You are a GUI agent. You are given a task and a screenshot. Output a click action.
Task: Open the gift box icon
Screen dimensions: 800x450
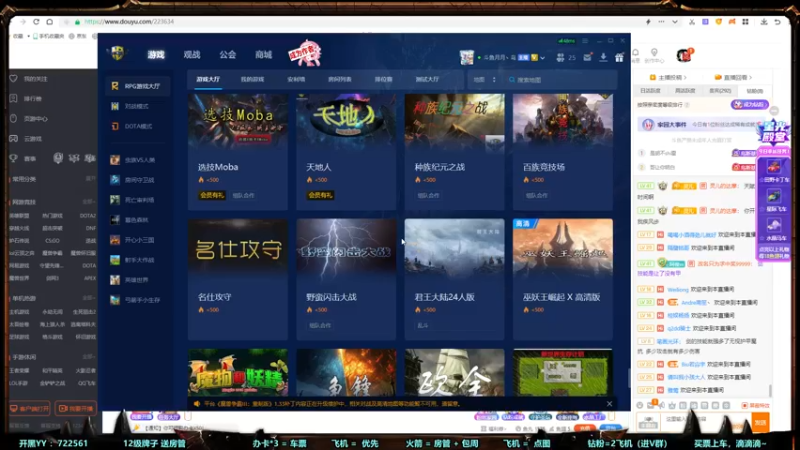pyautogui.click(x=619, y=57)
